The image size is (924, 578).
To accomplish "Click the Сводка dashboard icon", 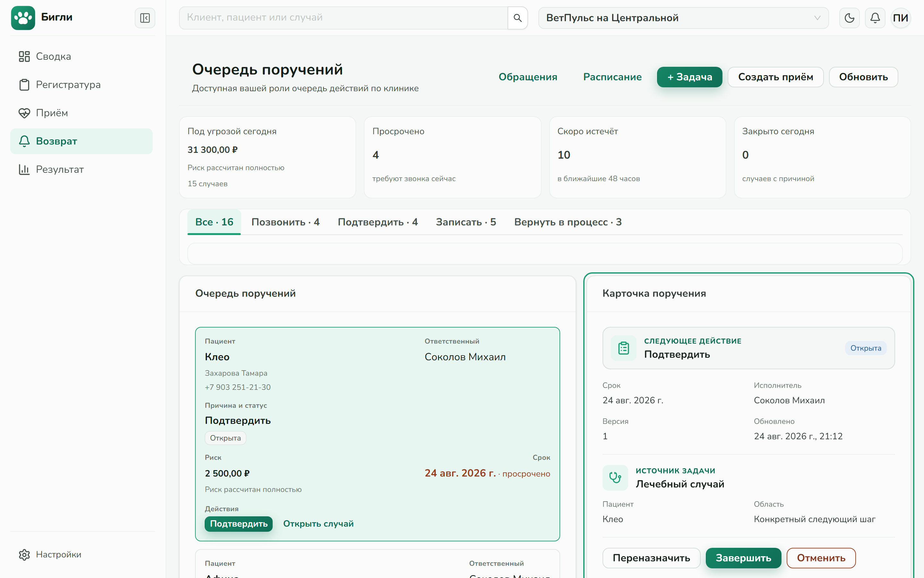I will [x=24, y=57].
